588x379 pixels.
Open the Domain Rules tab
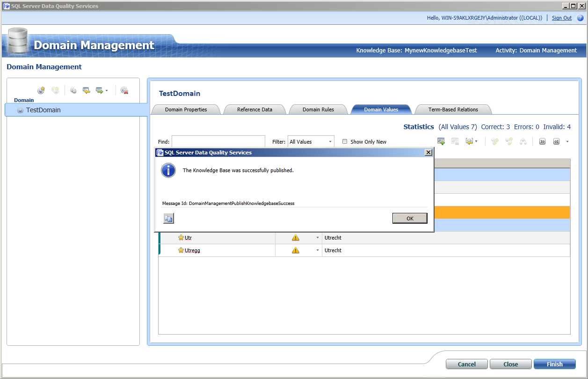point(318,109)
